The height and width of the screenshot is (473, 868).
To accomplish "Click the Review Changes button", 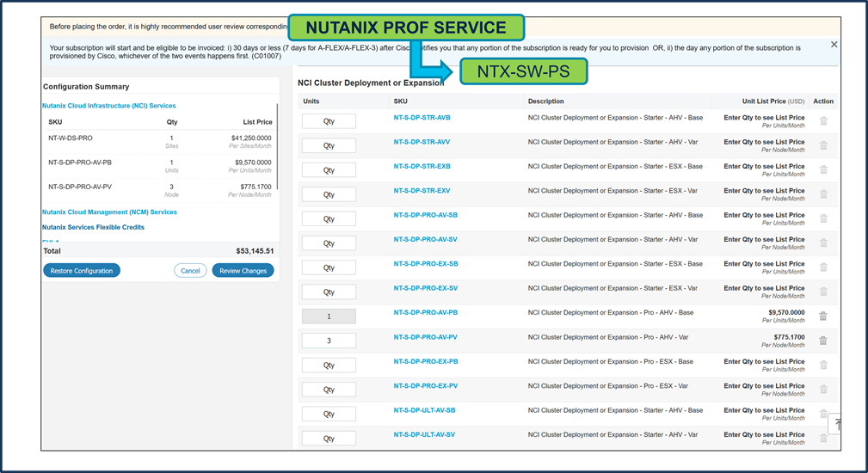I will pyautogui.click(x=243, y=271).
